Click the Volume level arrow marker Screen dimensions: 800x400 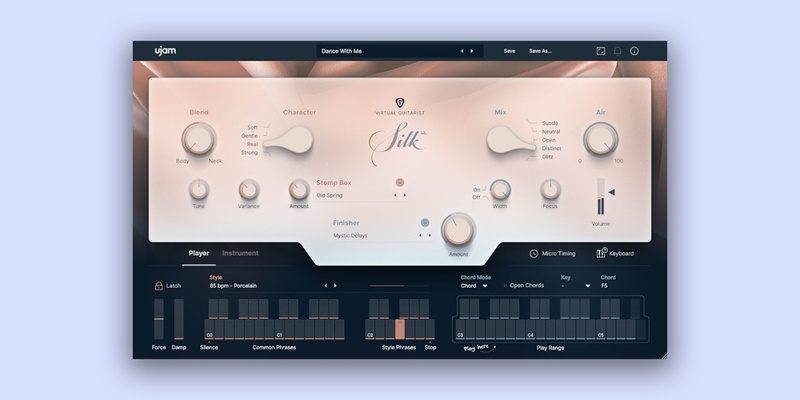[611, 192]
